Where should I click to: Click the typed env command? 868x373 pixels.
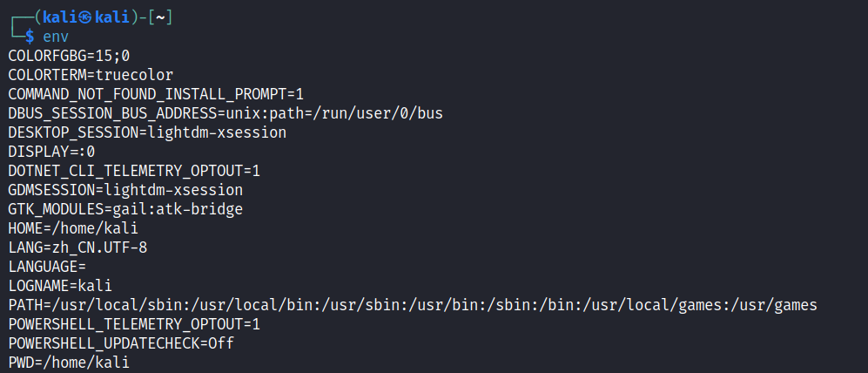tap(56, 37)
